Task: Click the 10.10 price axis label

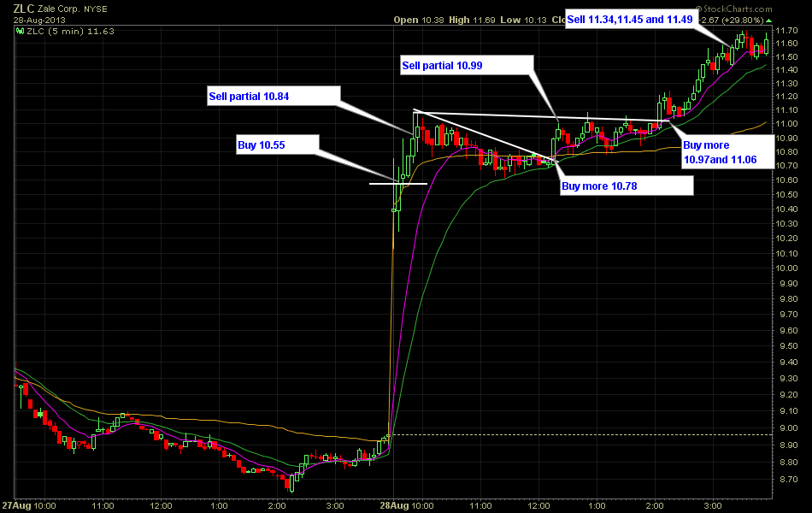Action: point(786,254)
